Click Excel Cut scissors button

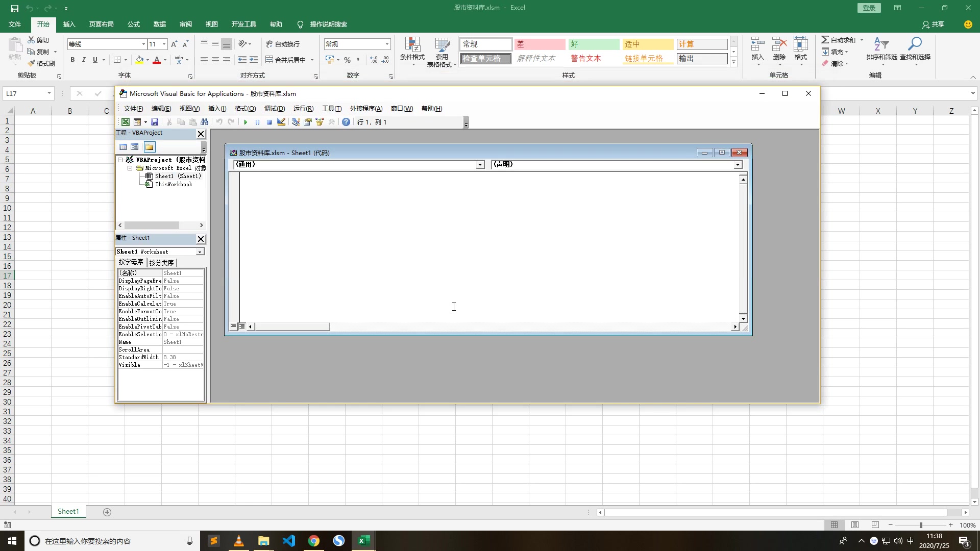coord(38,40)
